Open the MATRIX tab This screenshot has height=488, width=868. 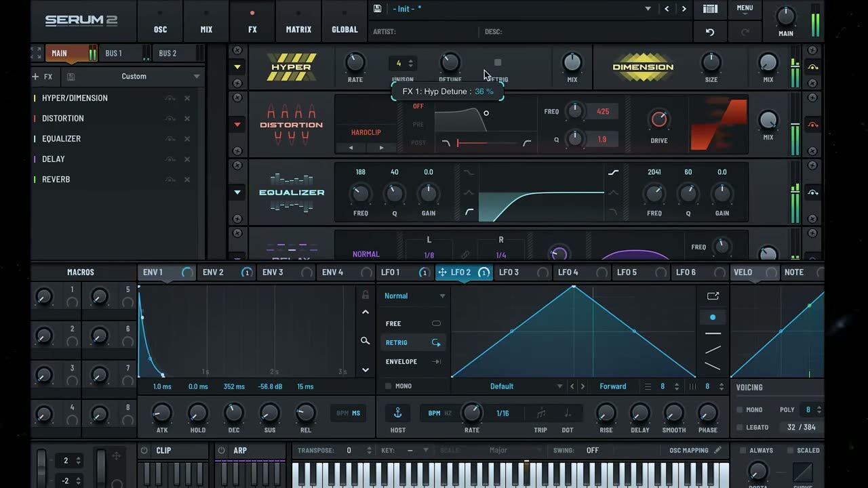[x=298, y=21]
